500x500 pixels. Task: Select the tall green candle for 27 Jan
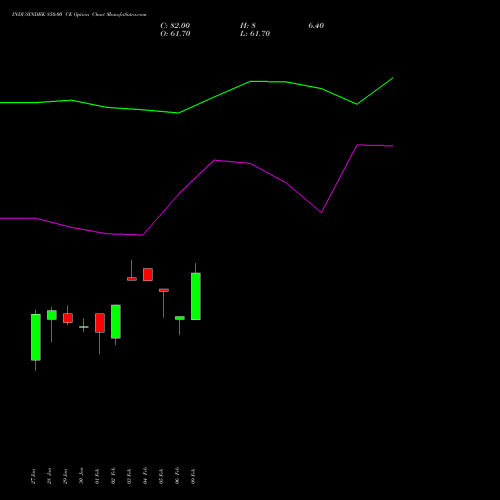[x=36, y=337]
